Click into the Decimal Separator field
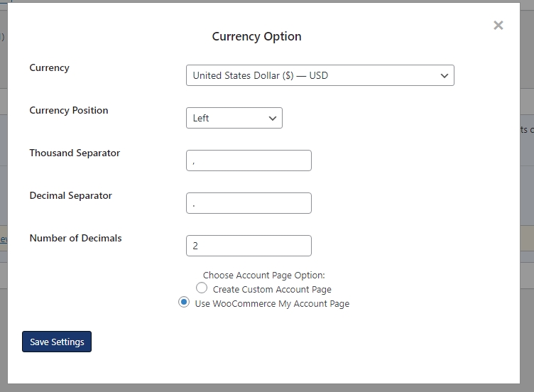 pos(249,204)
